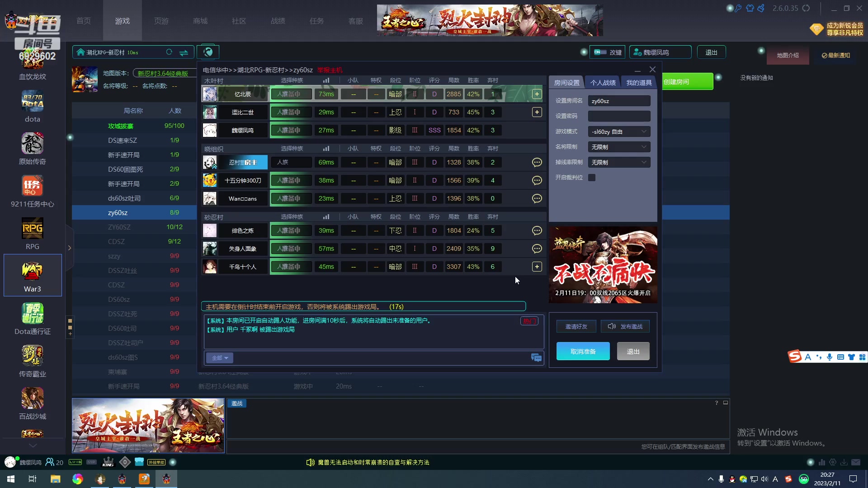Click the 热门 tag in the chat box
Screen dimensions: 868x488
(x=529, y=321)
